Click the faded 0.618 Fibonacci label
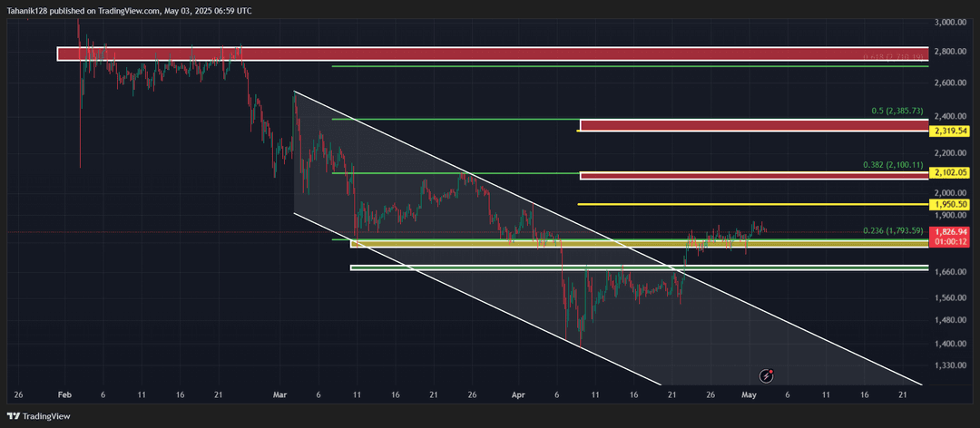Screen dimensions: 980x428 pos(893,57)
